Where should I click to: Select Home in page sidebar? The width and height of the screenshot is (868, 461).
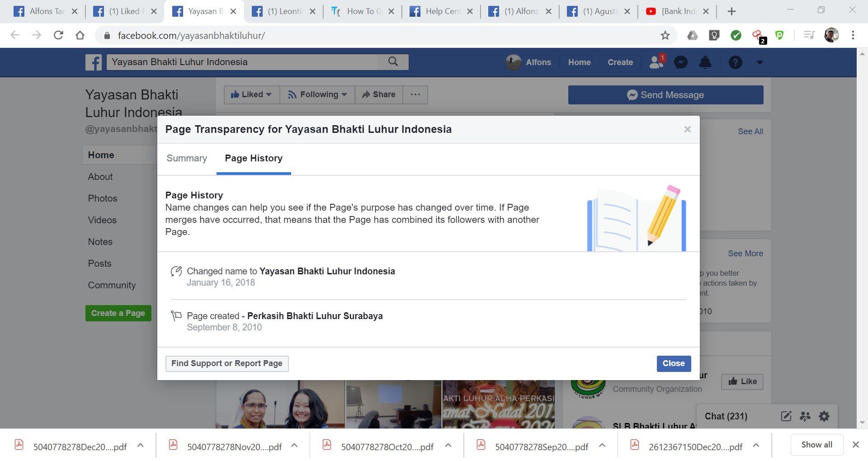pos(120,155)
